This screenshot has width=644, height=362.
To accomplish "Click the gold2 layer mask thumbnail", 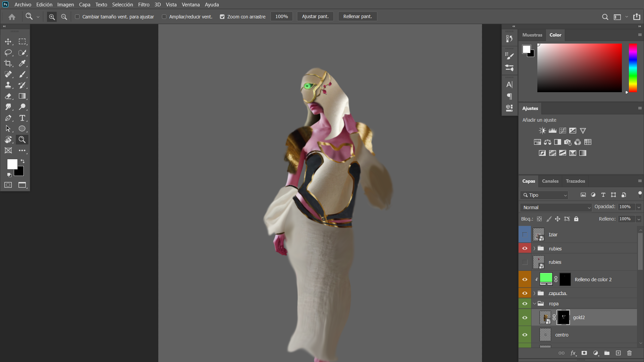I will pos(563,317).
